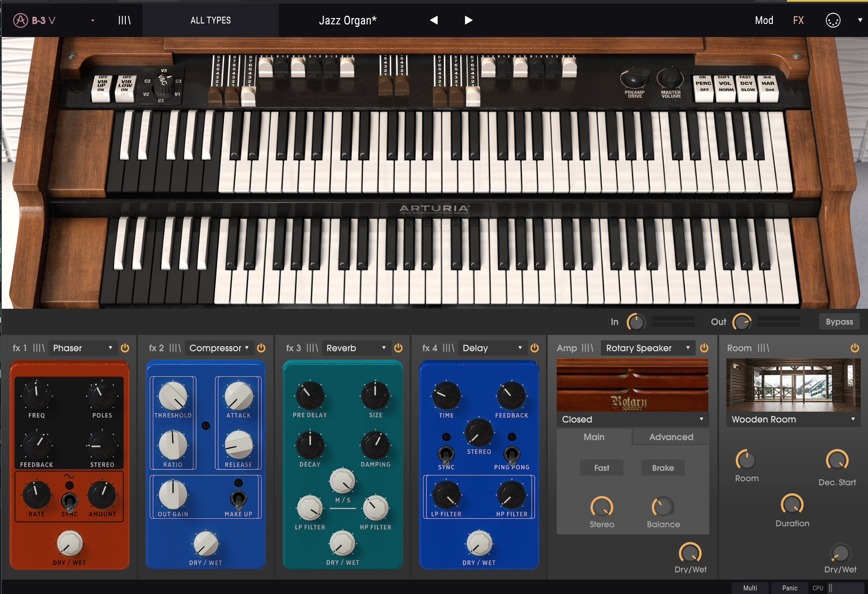The image size is (868, 594).
Task: Open the Room preset library icon
Action: coord(763,348)
